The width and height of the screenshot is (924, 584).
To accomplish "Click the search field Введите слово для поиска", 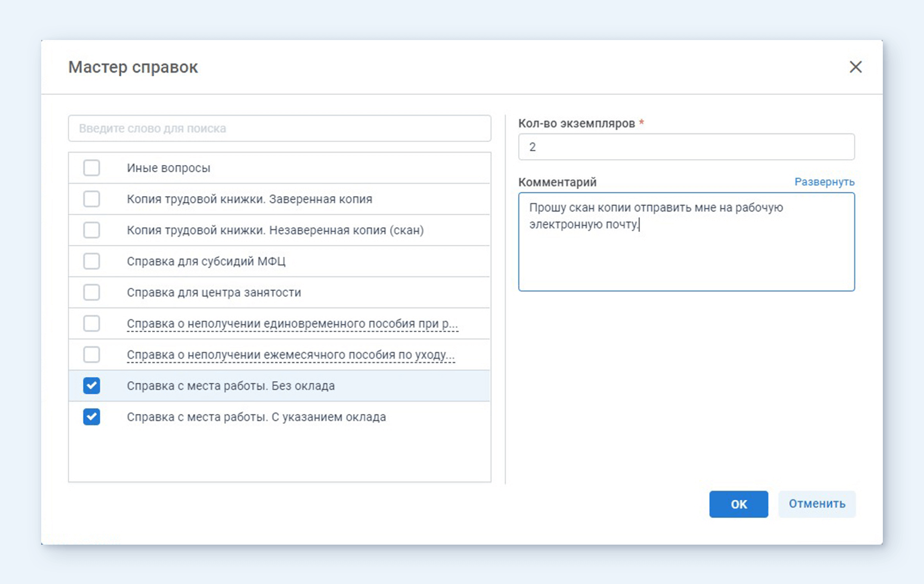I will point(280,128).
